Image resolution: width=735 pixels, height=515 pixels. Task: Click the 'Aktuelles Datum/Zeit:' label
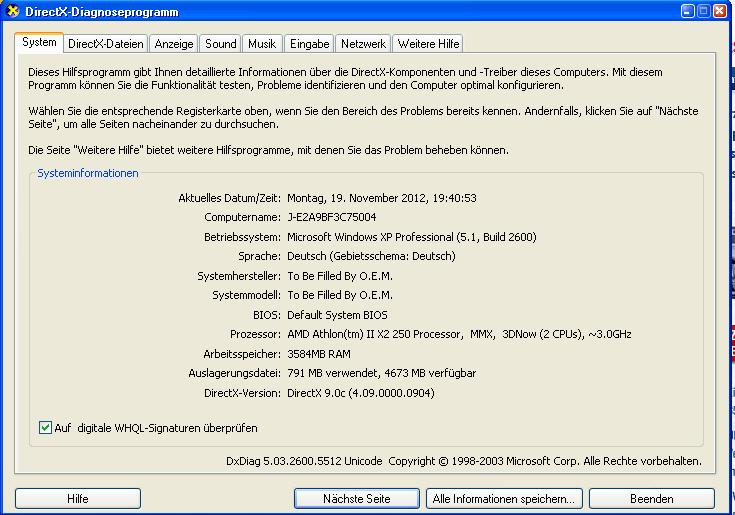tap(229, 198)
